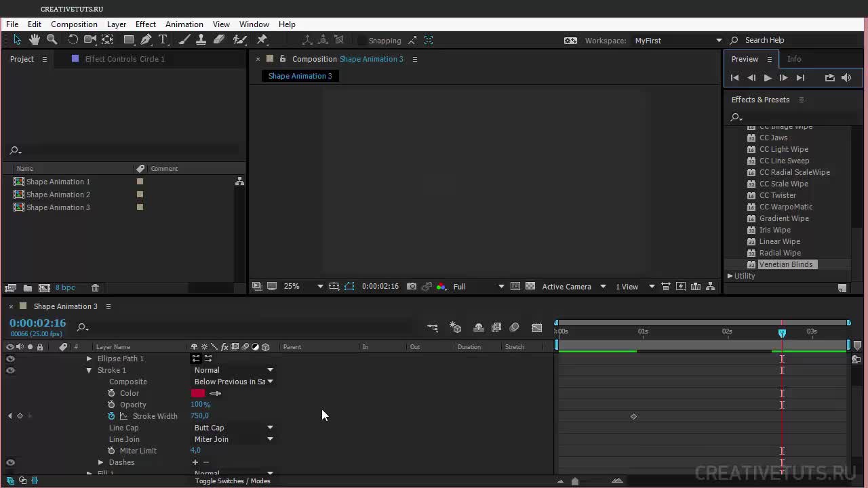Open the Stroke 1 blend mode Normal dropdown
The image size is (868, 488).
tap(233, 370)
